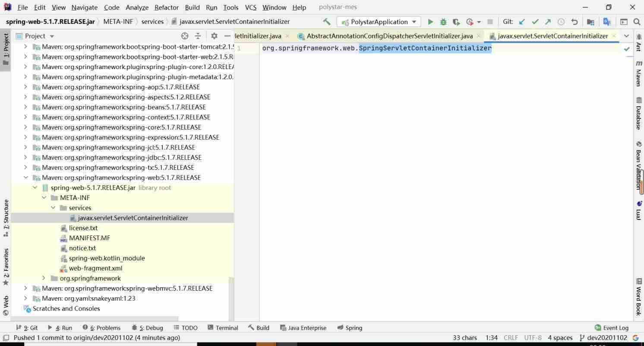
Task: Open the Structure tool window
Action: pyautogui.click(x=6, y=218)
